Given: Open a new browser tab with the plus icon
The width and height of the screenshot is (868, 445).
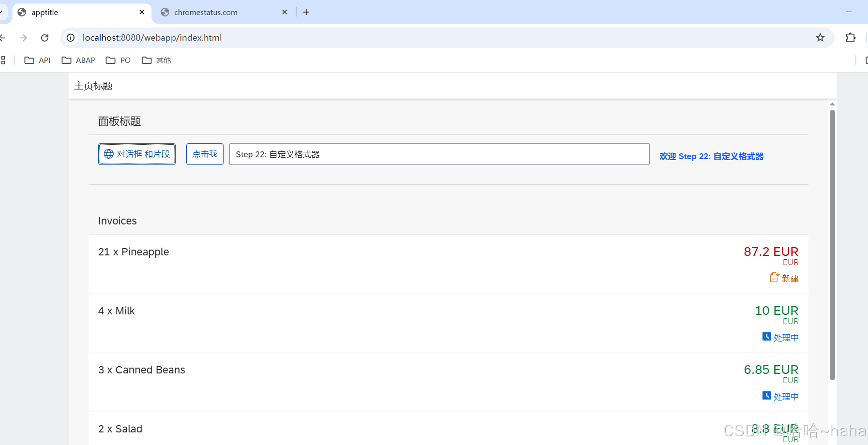Looking at the screenshot, I should [x=306, y=12].
